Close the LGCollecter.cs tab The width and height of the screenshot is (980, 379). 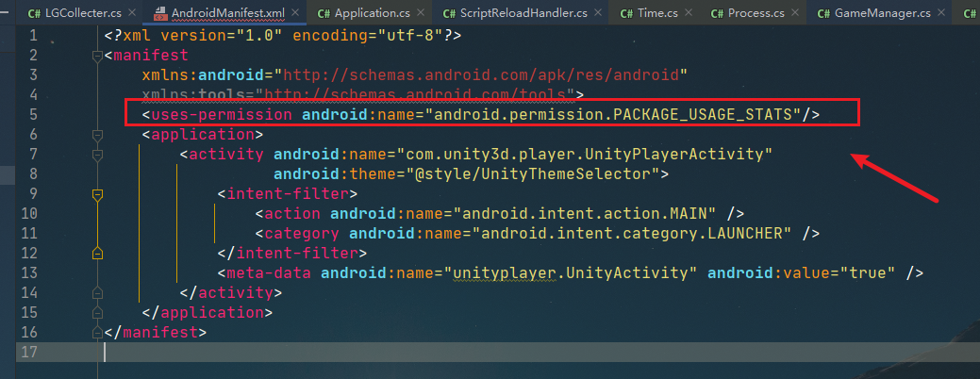pos(131,12)
